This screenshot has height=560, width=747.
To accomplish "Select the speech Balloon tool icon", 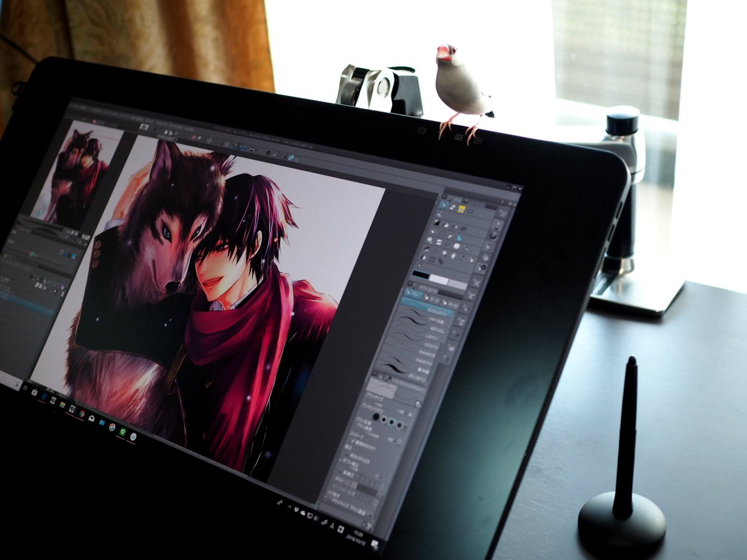I will point(430,240).
